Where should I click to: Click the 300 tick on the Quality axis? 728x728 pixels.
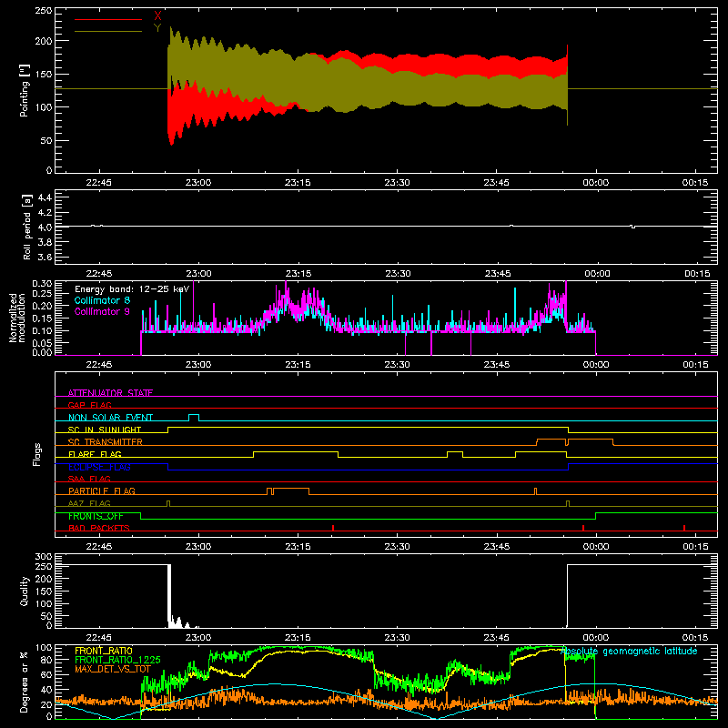coord(44,557)
